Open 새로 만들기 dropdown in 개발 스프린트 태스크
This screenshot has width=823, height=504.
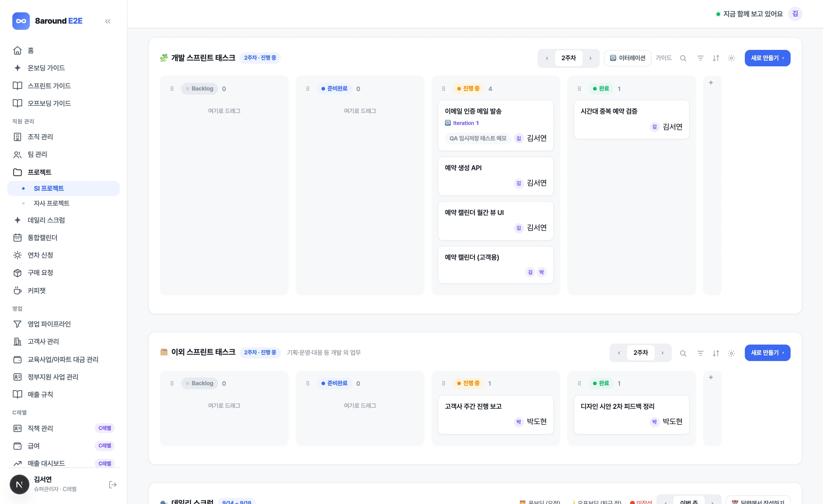(x=767, y=58)
